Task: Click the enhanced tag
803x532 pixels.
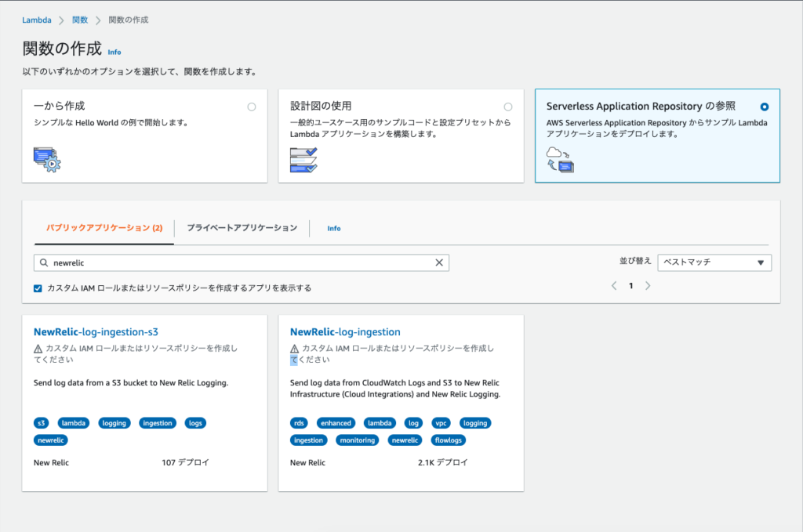Action: pyautogui.click(x=336, y=423)
